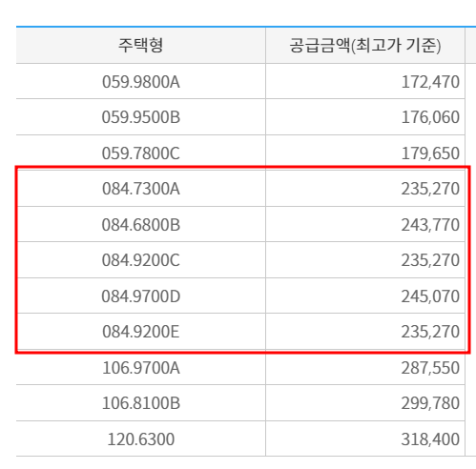The image size is (476, 469).
Task: Select housing type 120.6300 cell
Action: click(141, 438)
